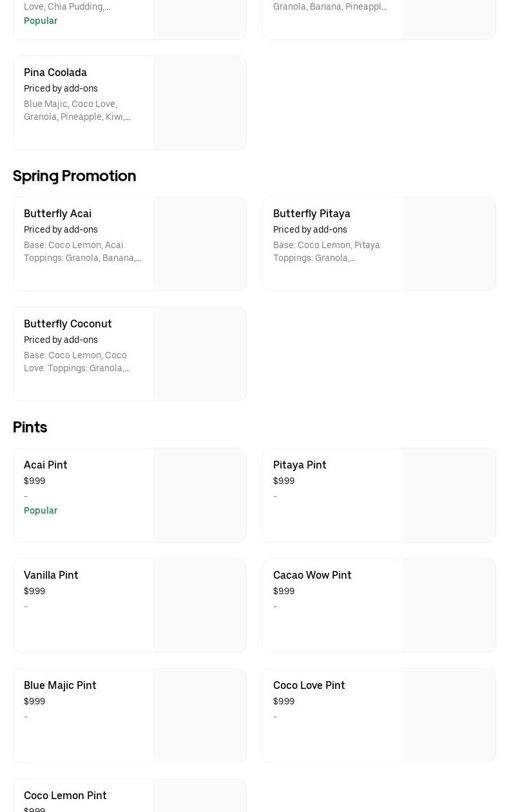This screenshot has height=812, width=518.
Task: Click the Cacao Wow Pint thumbnail
Action: 448,606
